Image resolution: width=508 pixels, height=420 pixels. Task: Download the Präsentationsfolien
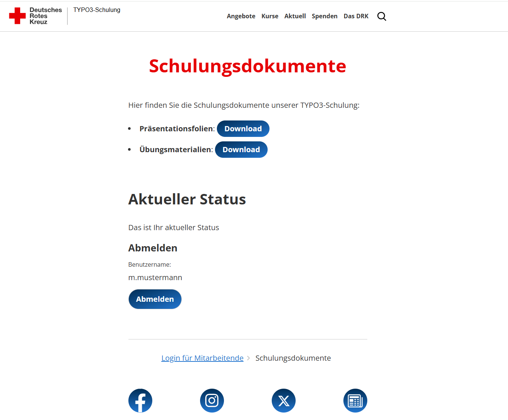[x=243, y=129]
